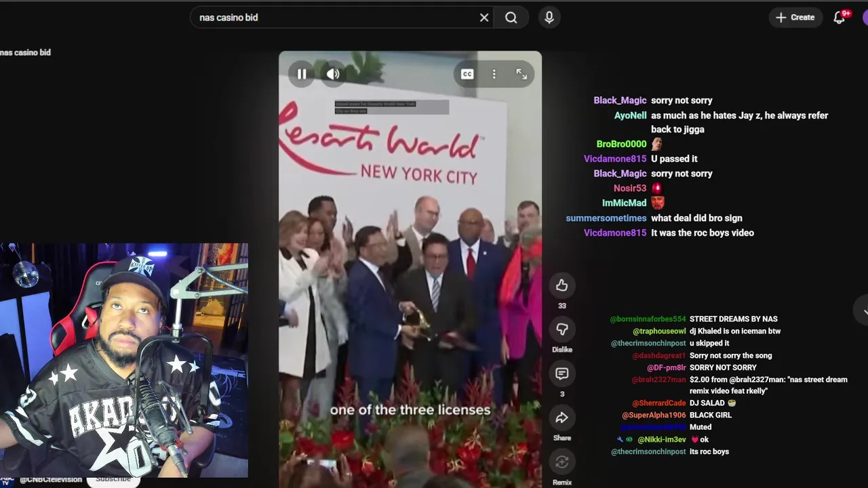Open the @CNBCtelevision channel link

coord(51,479)
